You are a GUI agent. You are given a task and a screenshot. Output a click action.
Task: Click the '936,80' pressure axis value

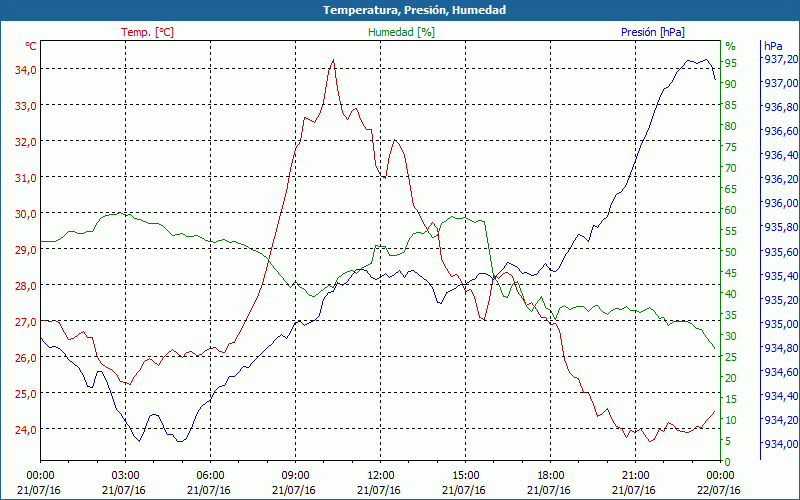pos(781,108)
